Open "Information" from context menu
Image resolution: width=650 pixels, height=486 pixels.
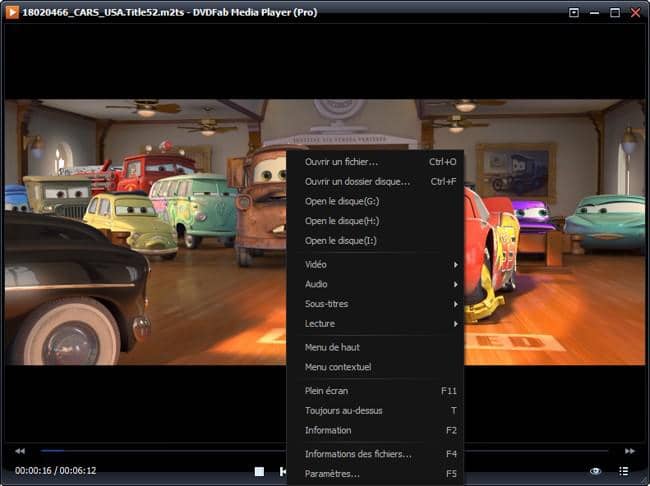[375, 430]
